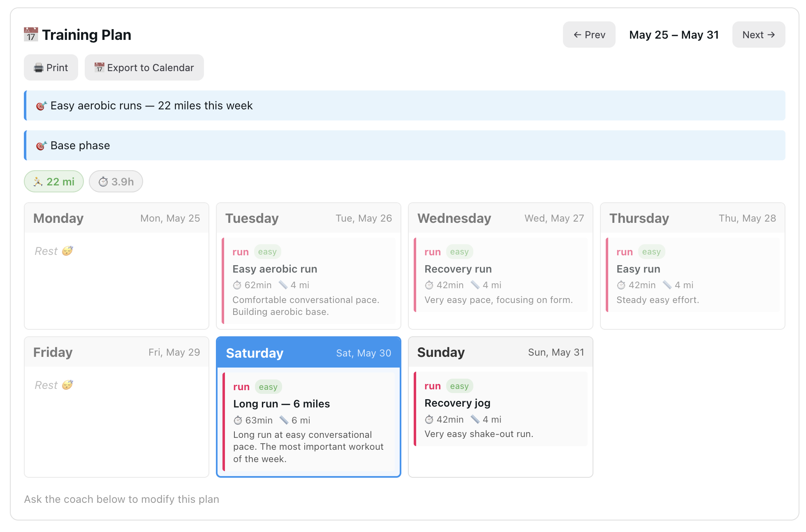Image resolution: width=806 pixels, height=532 pixels.
Task: Click the run label on Saturday's card
Action: (241, 387)
